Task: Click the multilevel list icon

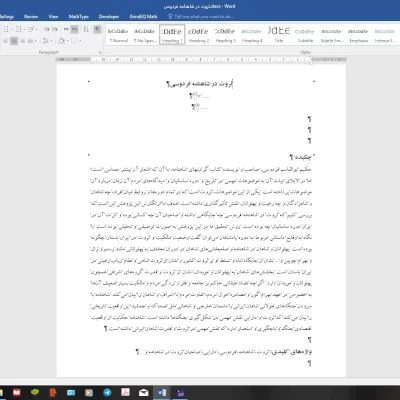Action: pyautogui.click(x=32, y=29)
